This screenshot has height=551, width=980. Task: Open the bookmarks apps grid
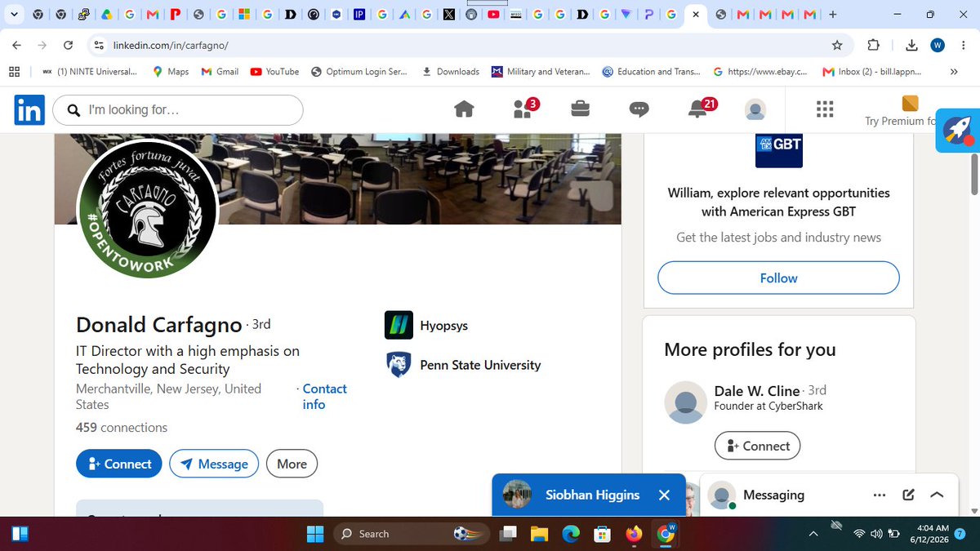[14, 72]
